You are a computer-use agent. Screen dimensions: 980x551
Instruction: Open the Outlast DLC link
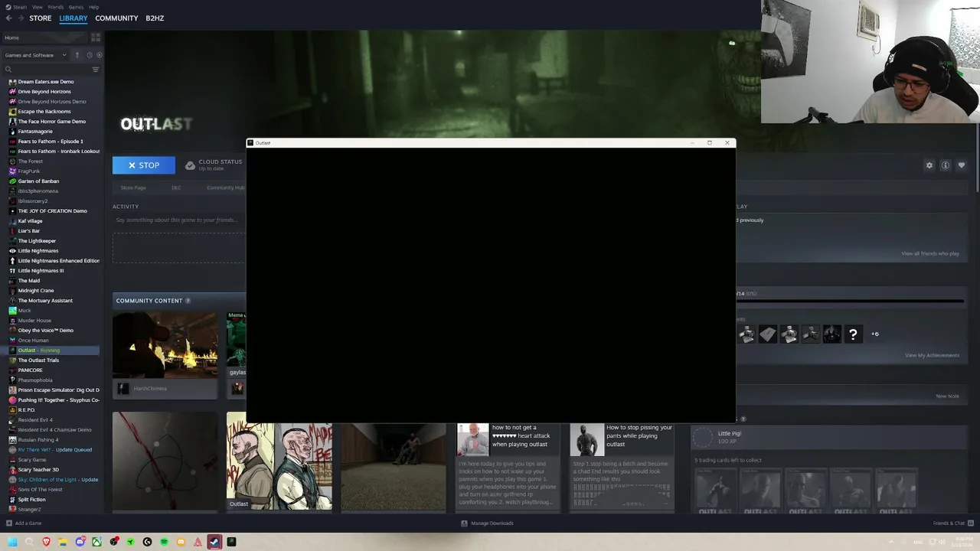pos(176,187)
